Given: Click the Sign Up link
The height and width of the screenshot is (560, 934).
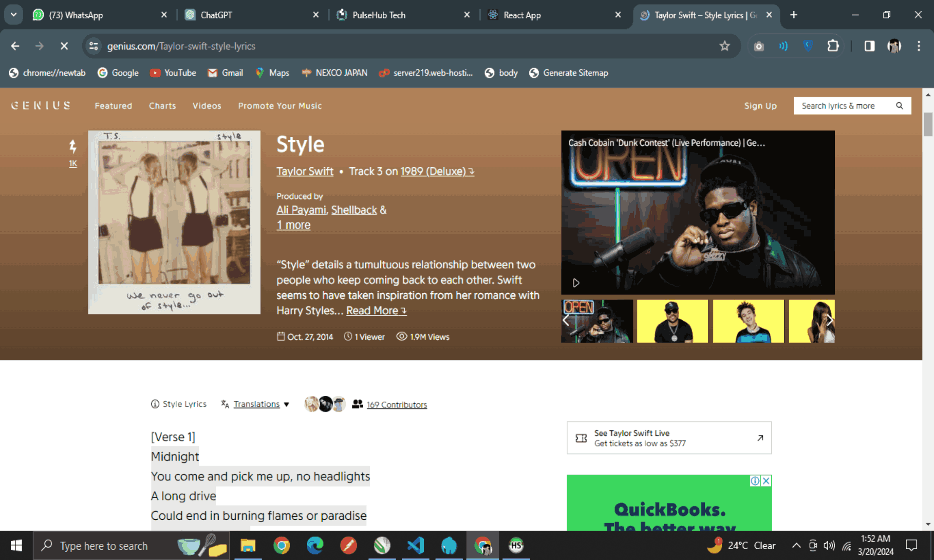Looking at the screenshot, I should pyautogui.click(x=760, y=106).
